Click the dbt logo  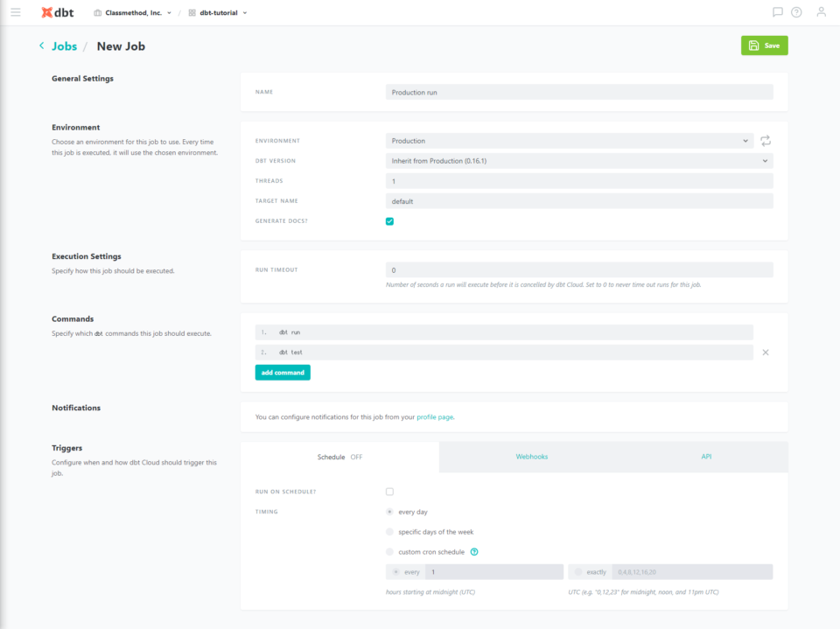(x=58, y=12)
